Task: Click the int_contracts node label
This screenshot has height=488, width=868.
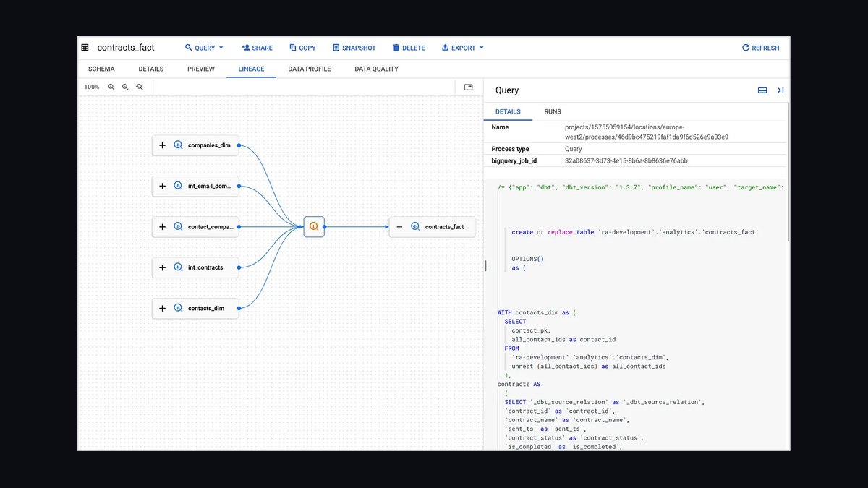Action: (205, 267)
